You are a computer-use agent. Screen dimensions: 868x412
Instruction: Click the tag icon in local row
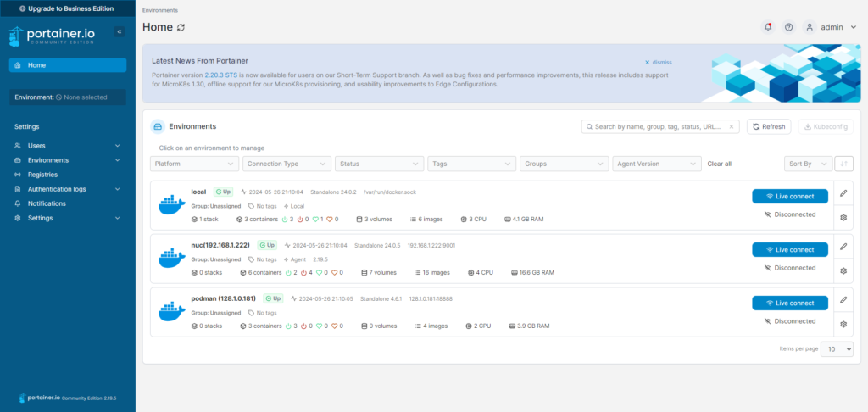click(251, 206)
